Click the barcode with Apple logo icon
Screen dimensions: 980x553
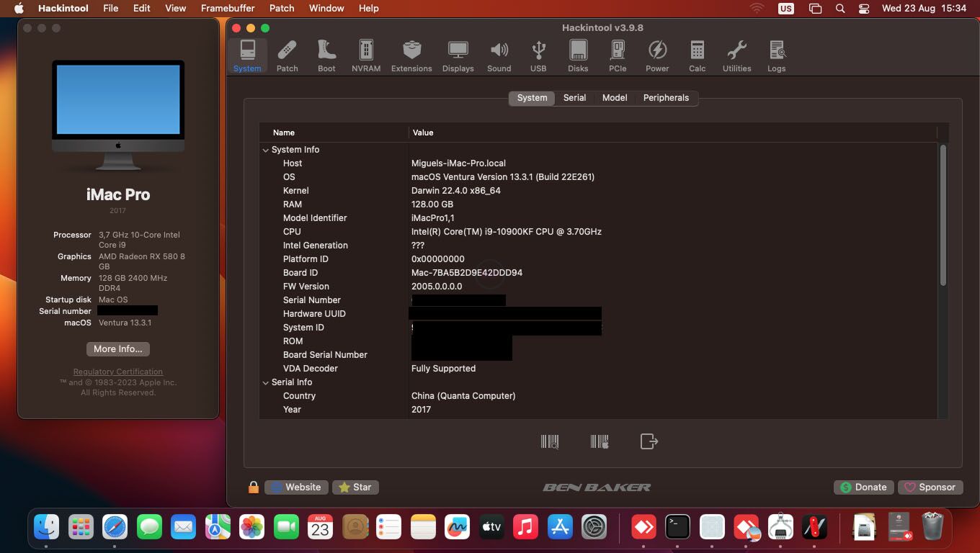[600, 441]
